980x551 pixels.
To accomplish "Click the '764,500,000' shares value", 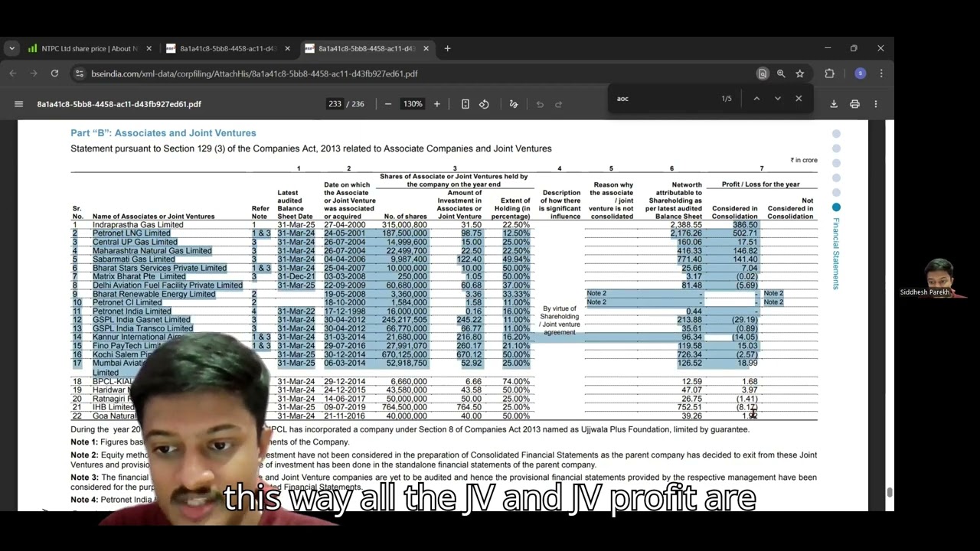I will [x=404, y=407].
